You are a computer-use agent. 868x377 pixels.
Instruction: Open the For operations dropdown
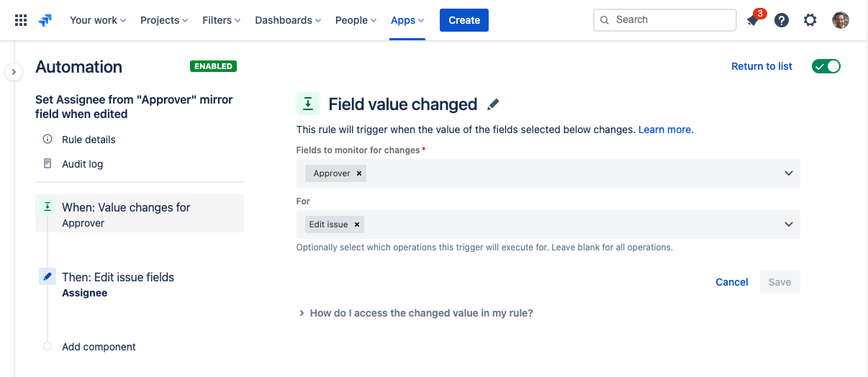pos(788,224)
